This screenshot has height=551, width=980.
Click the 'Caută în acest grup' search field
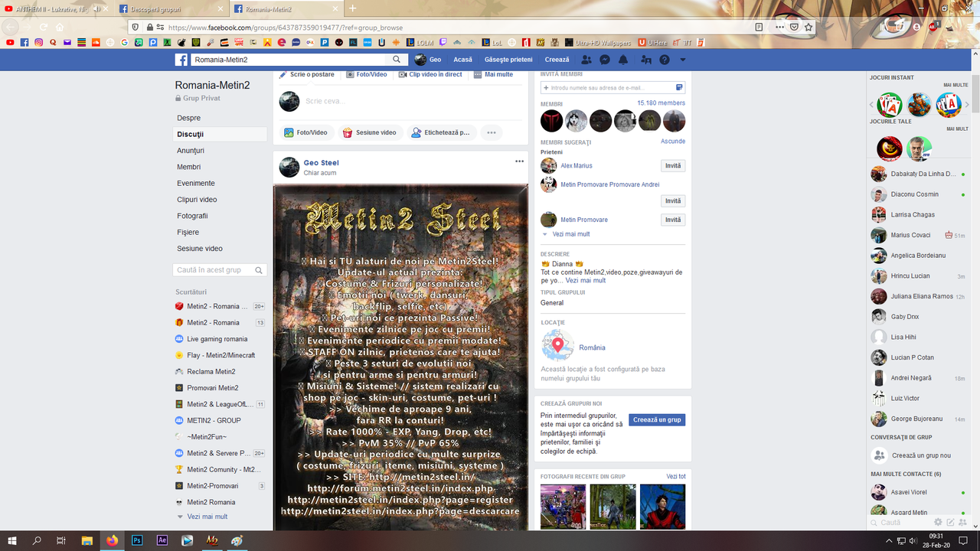pos(220,270)
